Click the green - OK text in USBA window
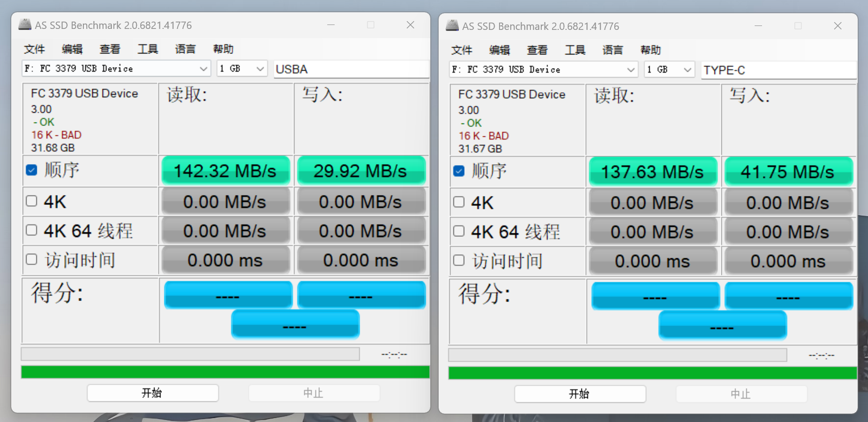Image resolution: width=868 pixels, height=422 pixels. 44,122
